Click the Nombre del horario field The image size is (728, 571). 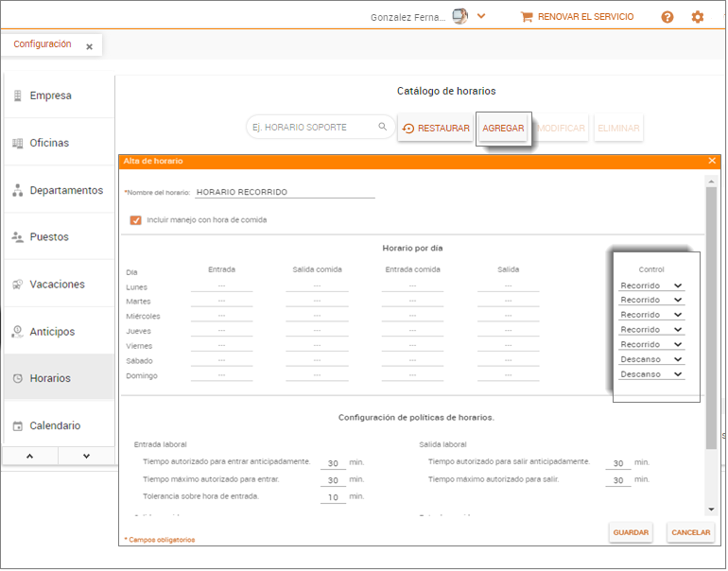click(x=284, y=192)
